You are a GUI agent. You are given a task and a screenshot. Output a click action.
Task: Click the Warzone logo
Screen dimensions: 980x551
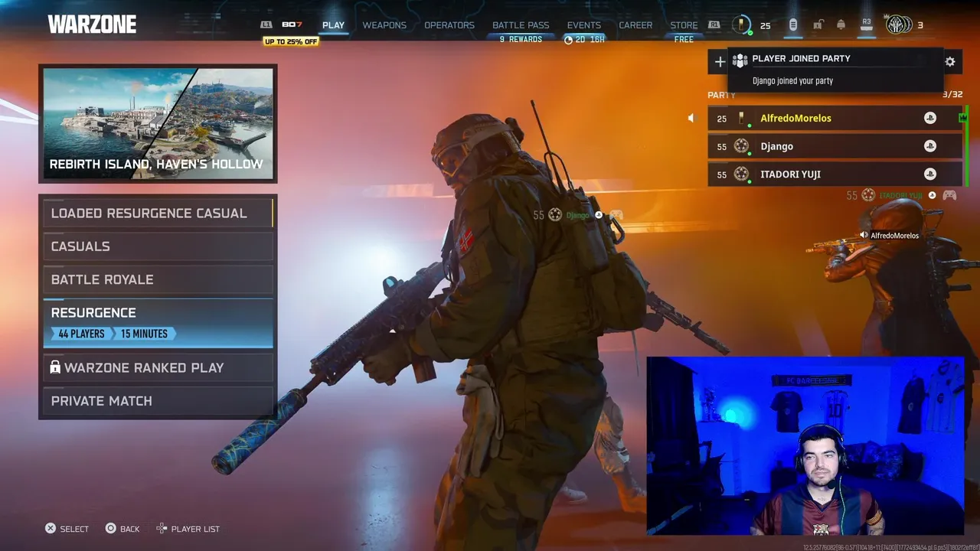click(92, 24)
